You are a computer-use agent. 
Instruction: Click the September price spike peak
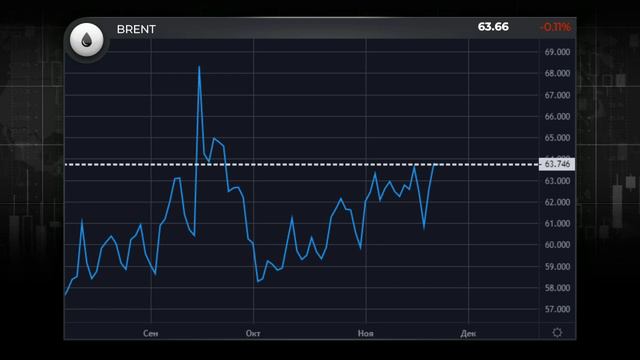(x=199, y=66)
